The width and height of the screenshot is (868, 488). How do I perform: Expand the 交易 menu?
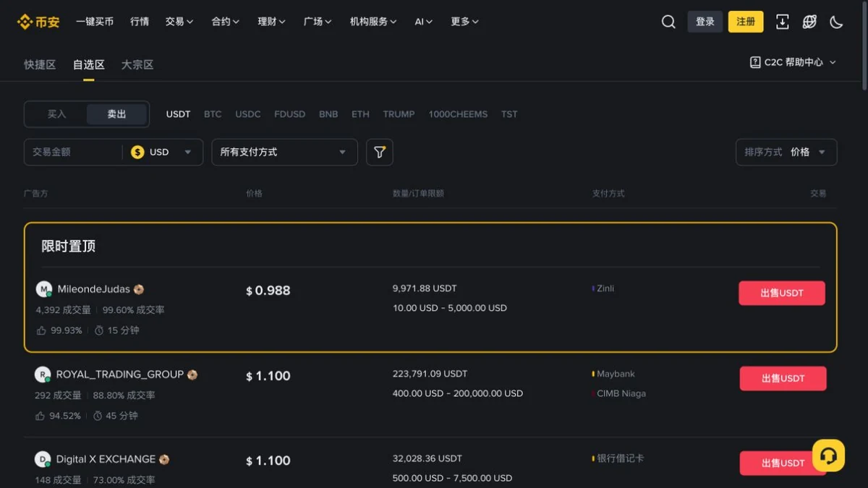click(x=179, y=22)
